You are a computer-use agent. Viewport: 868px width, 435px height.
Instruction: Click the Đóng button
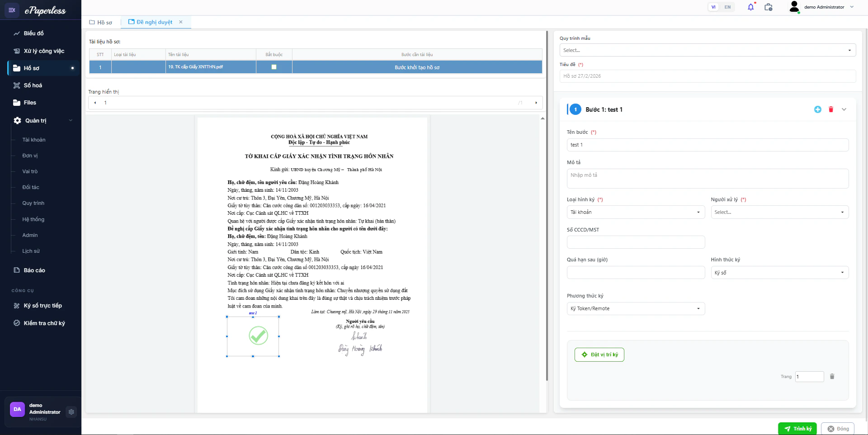[838, 429]
